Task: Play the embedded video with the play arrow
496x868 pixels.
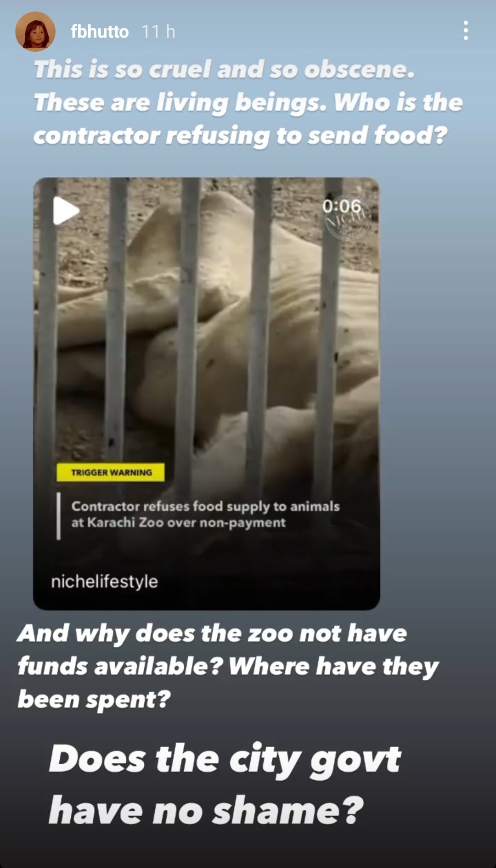Action: point(66,211)
